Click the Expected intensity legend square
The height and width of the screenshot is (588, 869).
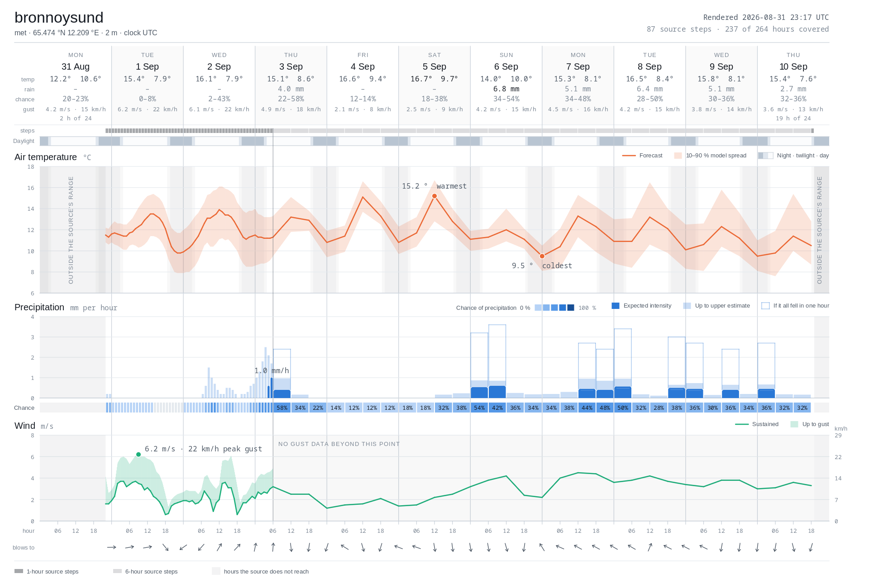(616, 306)
